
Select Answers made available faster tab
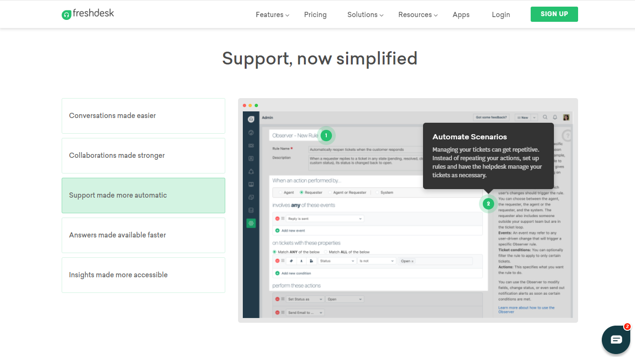[143, 235]
